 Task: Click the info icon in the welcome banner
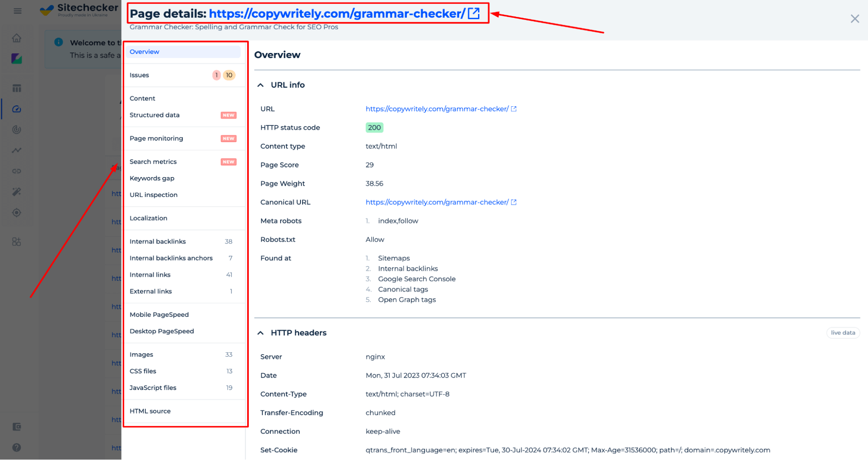pos(59,42)
